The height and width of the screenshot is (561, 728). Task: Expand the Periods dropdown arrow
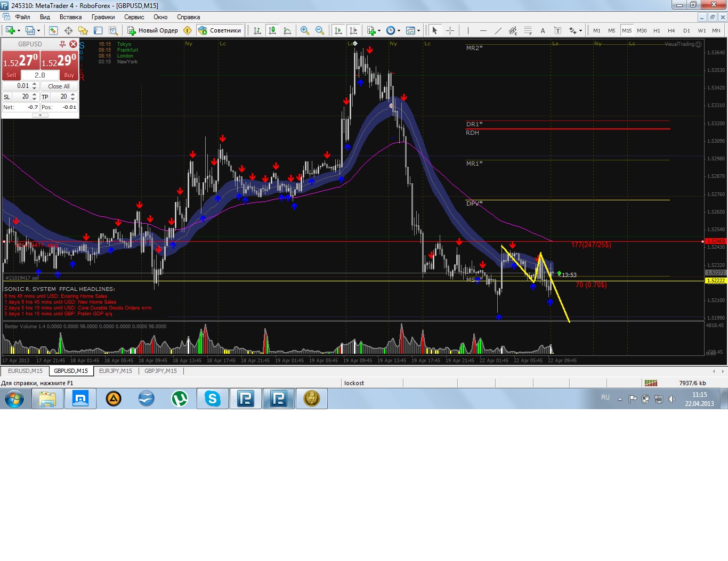[x=399, y=31]
